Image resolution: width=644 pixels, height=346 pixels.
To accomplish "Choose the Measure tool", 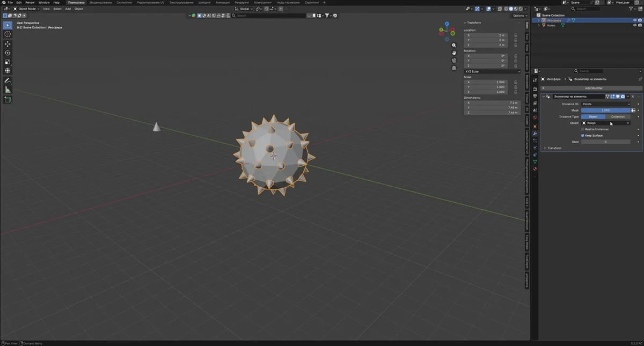I will pos(8,90).
